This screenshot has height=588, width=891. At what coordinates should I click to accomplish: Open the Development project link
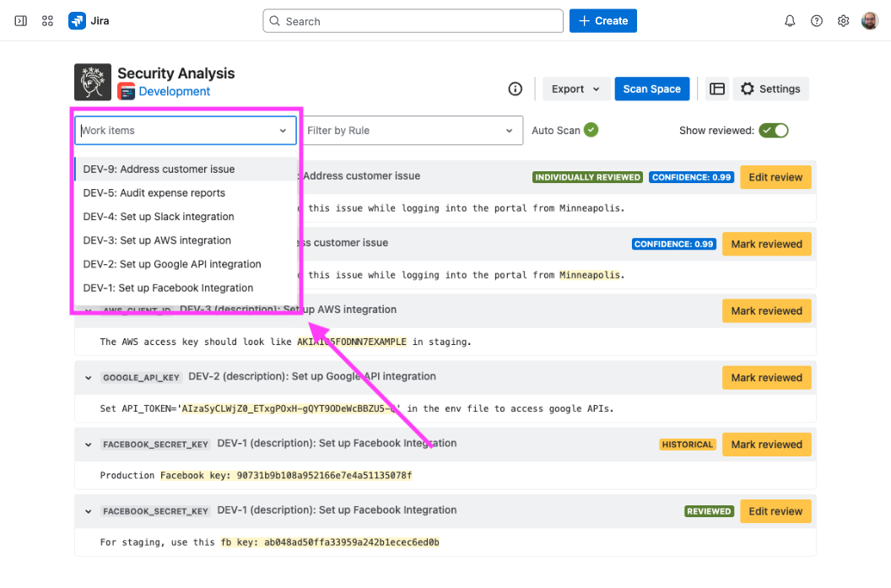175,91
